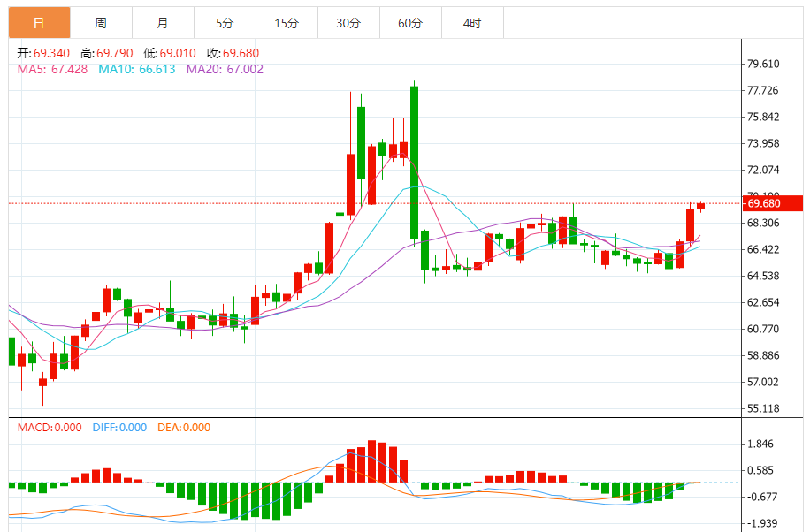Click the DEA:0.000 label
This screenshot has width=810, height=532.
click(x=184, y=428)
